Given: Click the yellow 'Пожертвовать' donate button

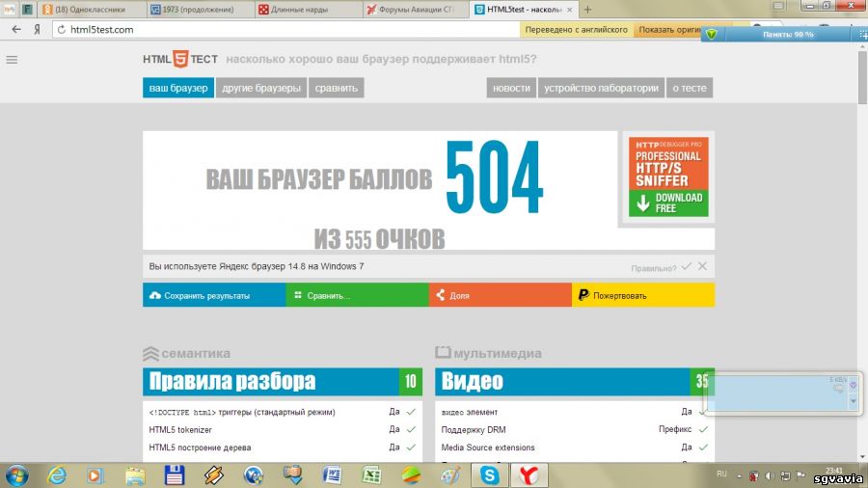Looking at the screenshot, I should (643, 295).
